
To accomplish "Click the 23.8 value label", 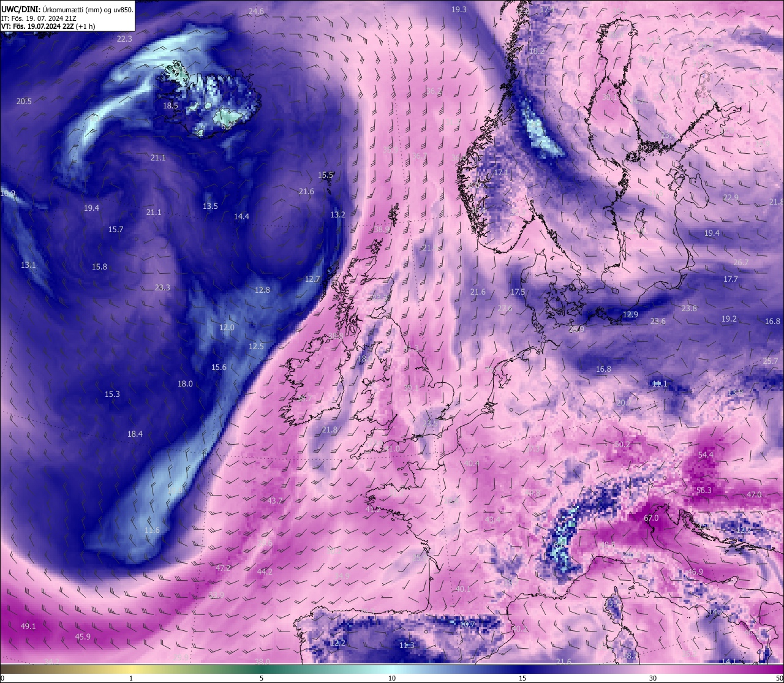I will coord(689,309).
